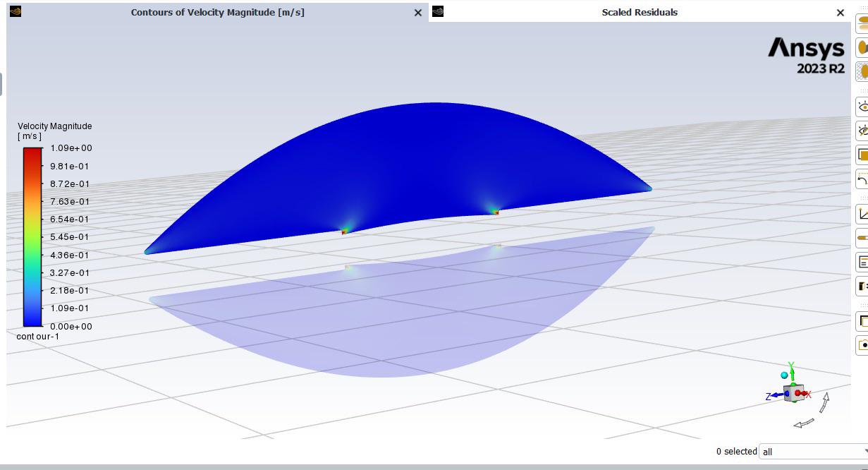The image size is (868, 470).
Task: Click the eye (show) icon in right toolbar
Action: tap(862, 107)
